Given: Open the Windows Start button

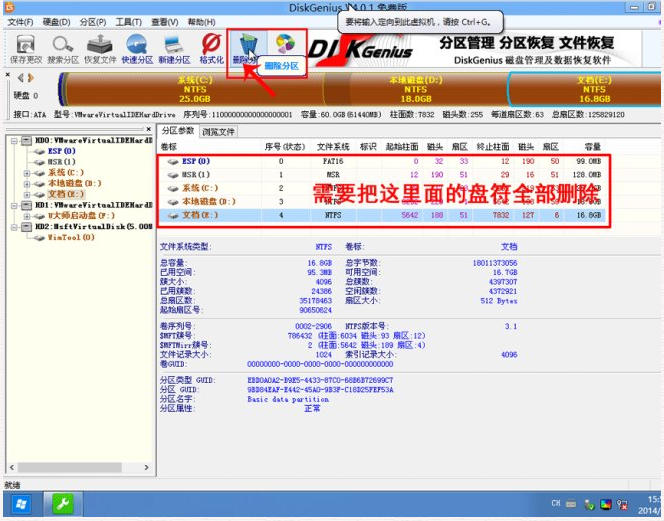Looking at the screenshot, I should tap(20, 504).
